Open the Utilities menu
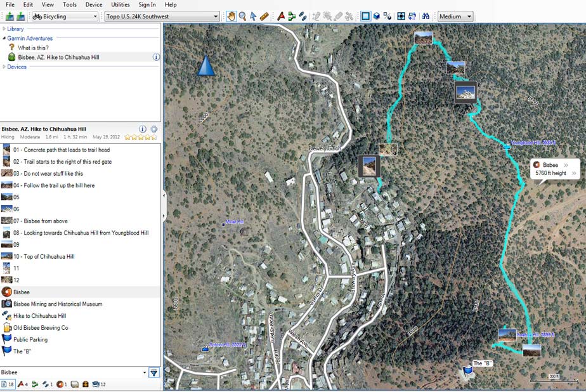Screen dimensions: 586x392 point(120,5)
